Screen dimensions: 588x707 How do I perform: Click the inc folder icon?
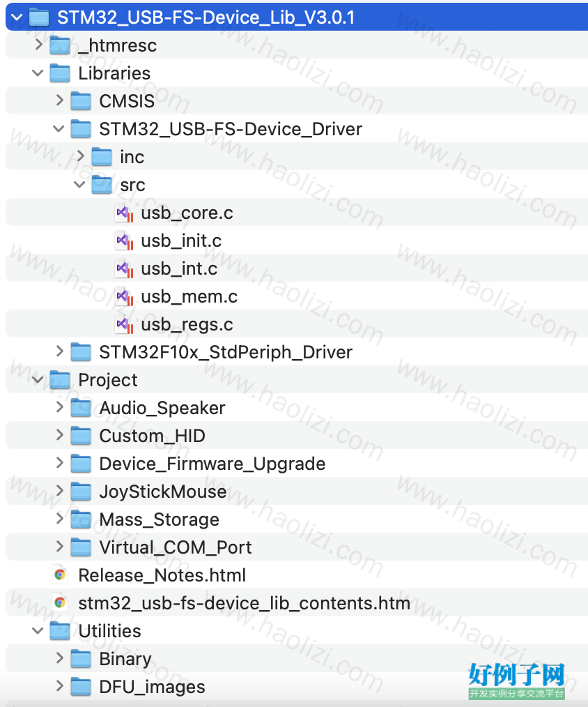[x=102, y=157]
